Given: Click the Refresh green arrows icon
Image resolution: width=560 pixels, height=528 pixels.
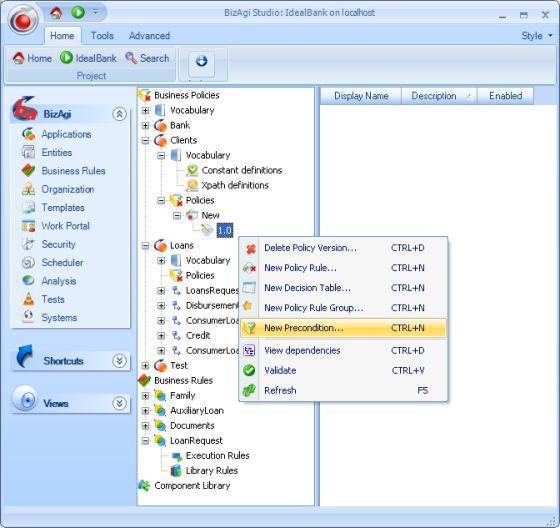Looking at the screenshot, I should 249,390.
